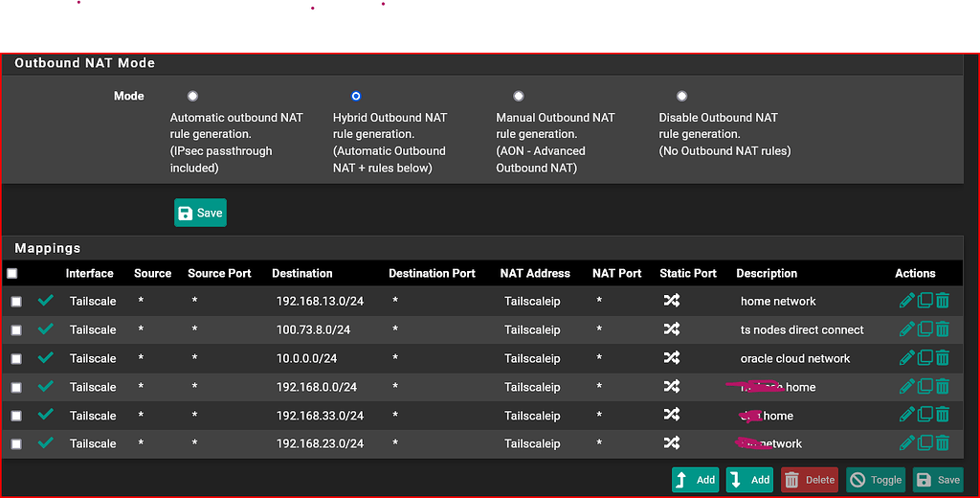Add mapping to top with up-arrow Add

(x=695, y=480)
